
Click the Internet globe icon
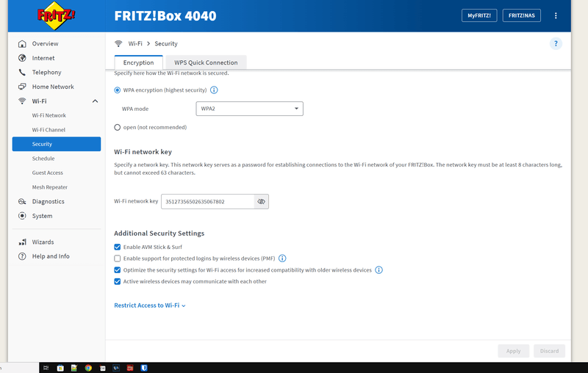tap(22, 58)
